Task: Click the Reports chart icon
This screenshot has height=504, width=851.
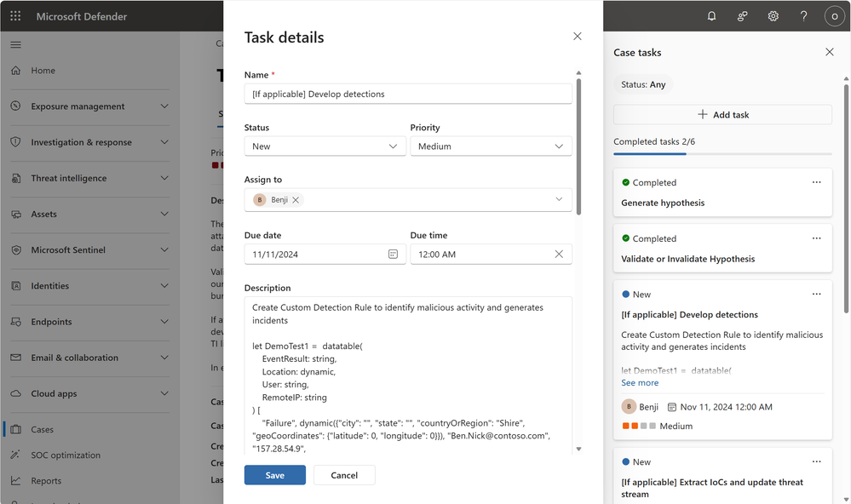Action: (x=15, y=481)
